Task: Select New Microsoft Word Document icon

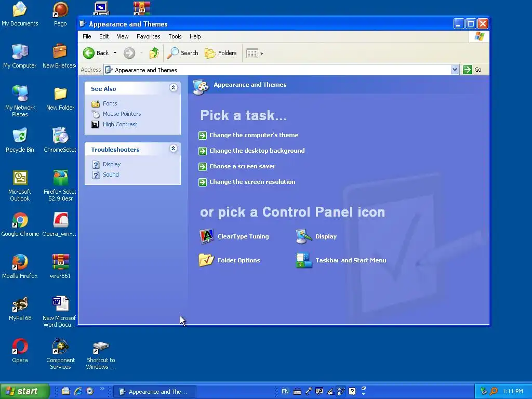Action: 60,312
